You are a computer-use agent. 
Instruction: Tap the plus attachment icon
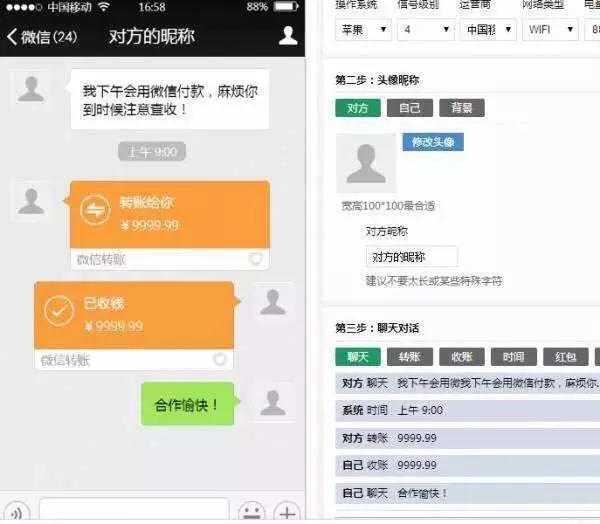point(287,511)
